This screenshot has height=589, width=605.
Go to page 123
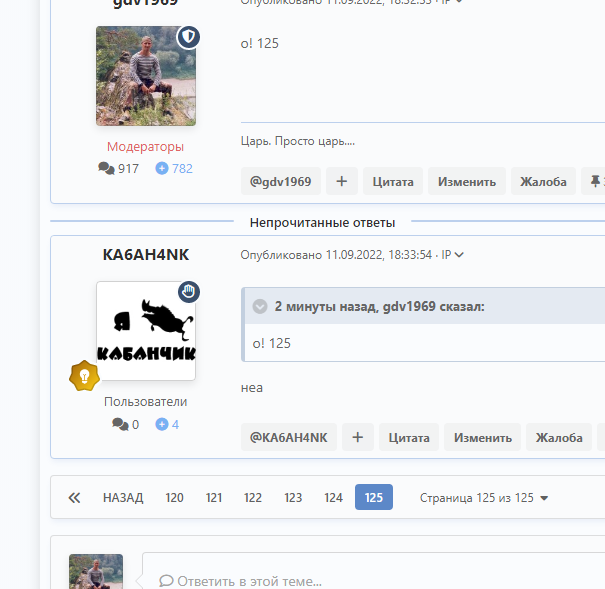click(293, 498)
